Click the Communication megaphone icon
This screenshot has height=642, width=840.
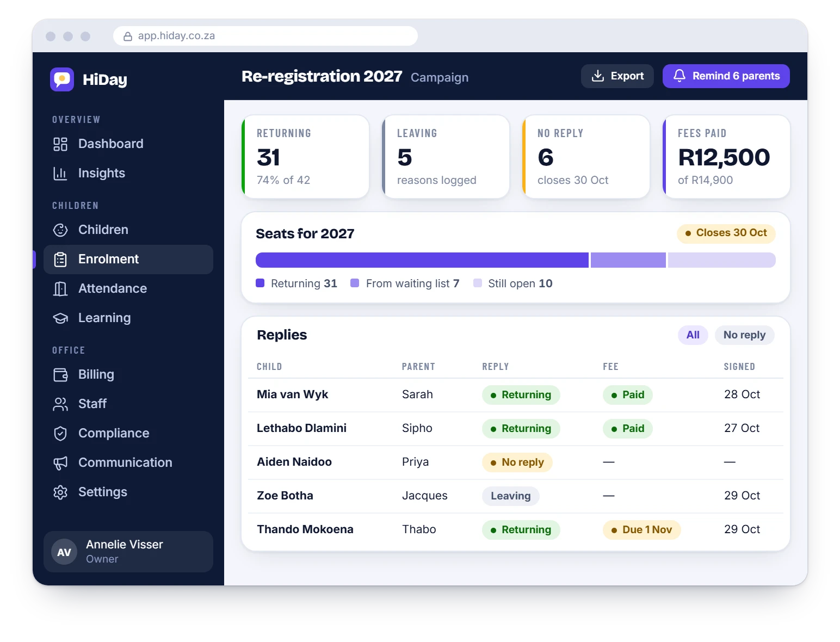tap(60, 463)
